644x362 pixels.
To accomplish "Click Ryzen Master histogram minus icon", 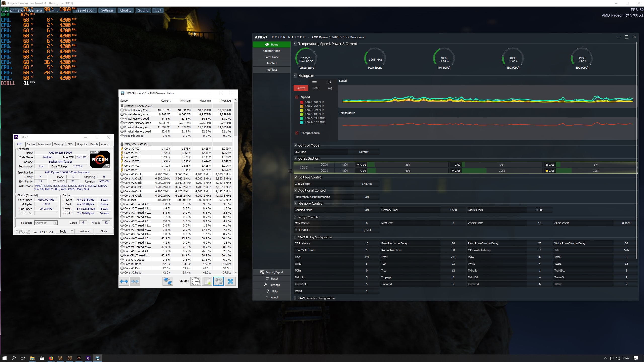I will [x=314, y=82].
